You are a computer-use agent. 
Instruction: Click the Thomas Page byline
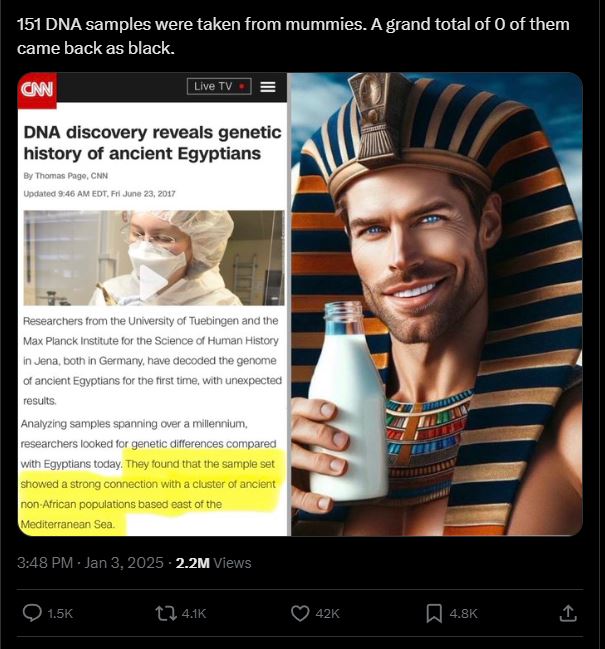(65, 175)
